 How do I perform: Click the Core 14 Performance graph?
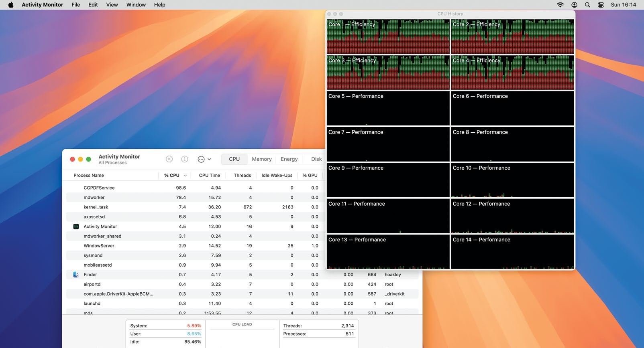(512, 252)
